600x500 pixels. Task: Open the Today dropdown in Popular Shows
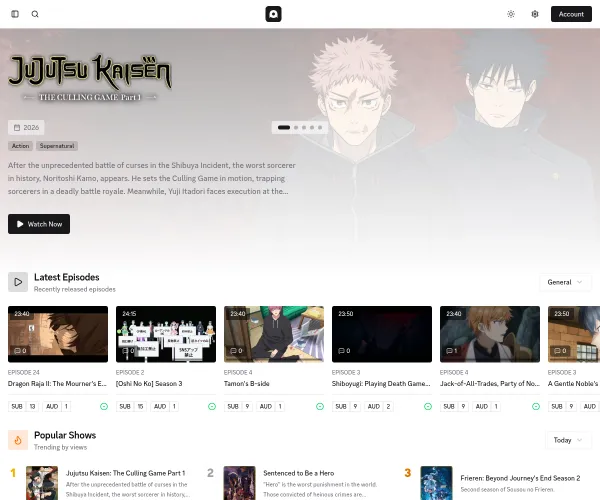(568, 440)
